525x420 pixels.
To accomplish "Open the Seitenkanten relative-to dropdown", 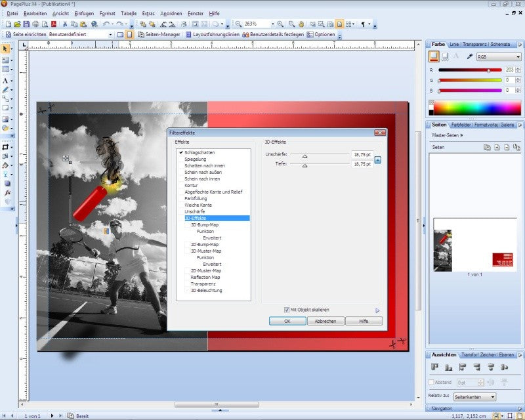I will click(x=474, y=397).
